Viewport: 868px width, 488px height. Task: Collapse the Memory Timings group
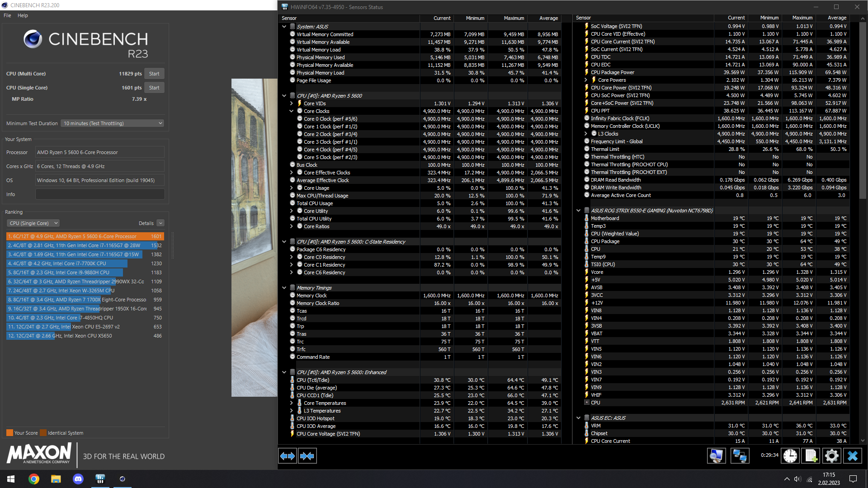(284, 288)
